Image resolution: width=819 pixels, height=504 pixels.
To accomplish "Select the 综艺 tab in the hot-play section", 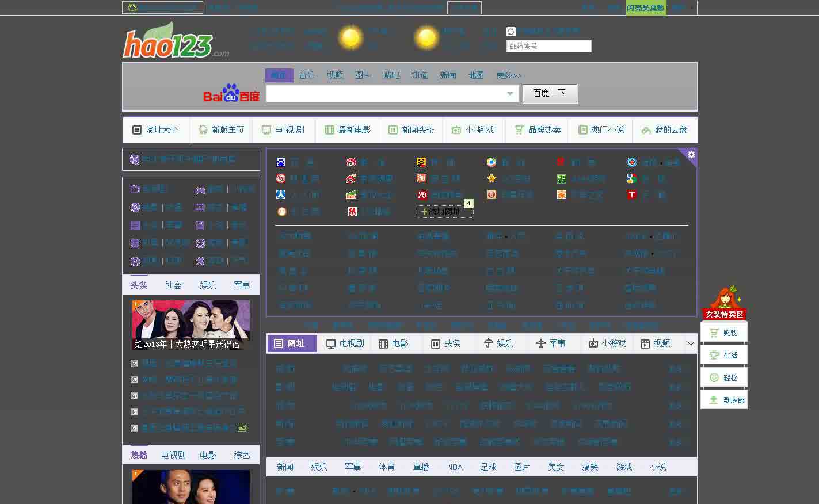I will click(241, 455).
